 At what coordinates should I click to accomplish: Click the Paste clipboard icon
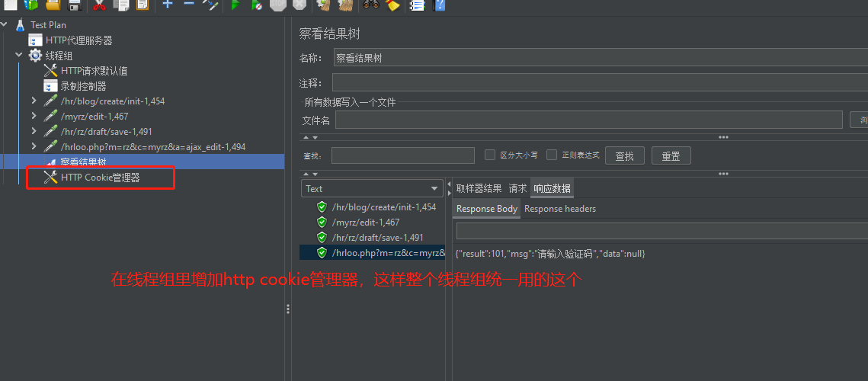(143, 5)
